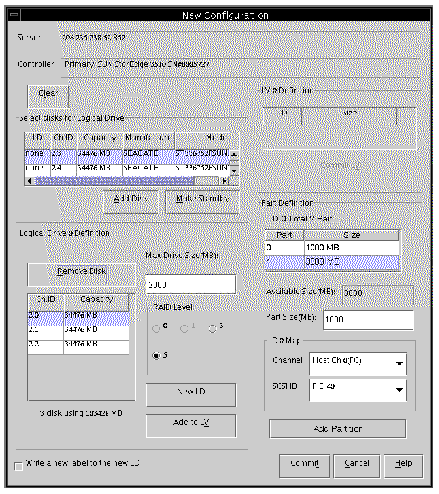Viewport: 439px width, 494px height.
Task: Click the Add Partition button
Action: [x=337, y=429]
